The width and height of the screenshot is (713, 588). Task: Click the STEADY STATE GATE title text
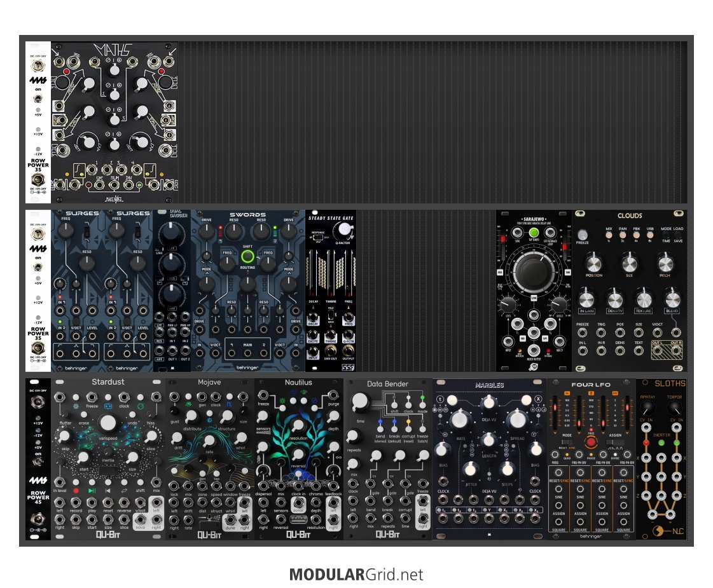331,218
